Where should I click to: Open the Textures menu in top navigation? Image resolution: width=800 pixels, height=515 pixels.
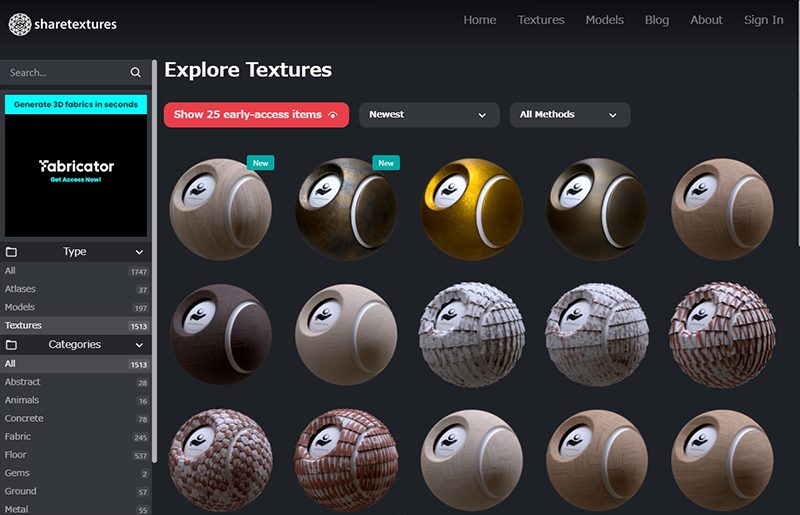tap(541, 20)
